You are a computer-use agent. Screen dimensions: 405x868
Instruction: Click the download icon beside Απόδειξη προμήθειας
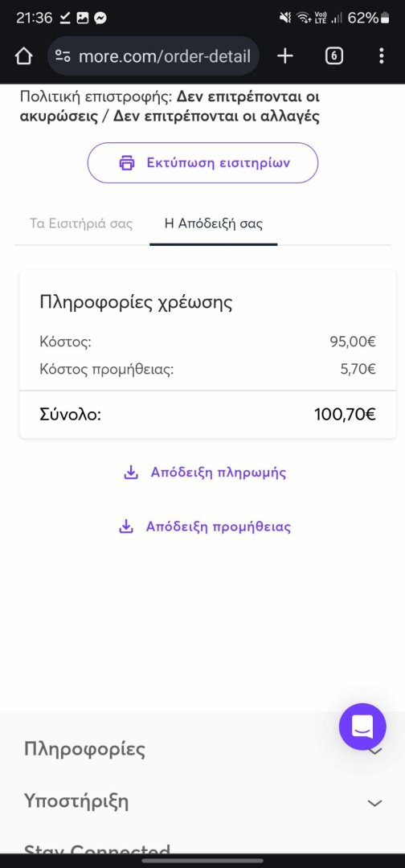click(x=126, y=526)
